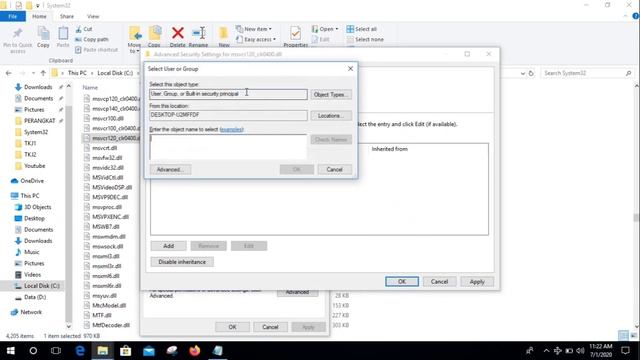
Task: Click Cancel in the Properties window
Action: (x=270, y=327)
